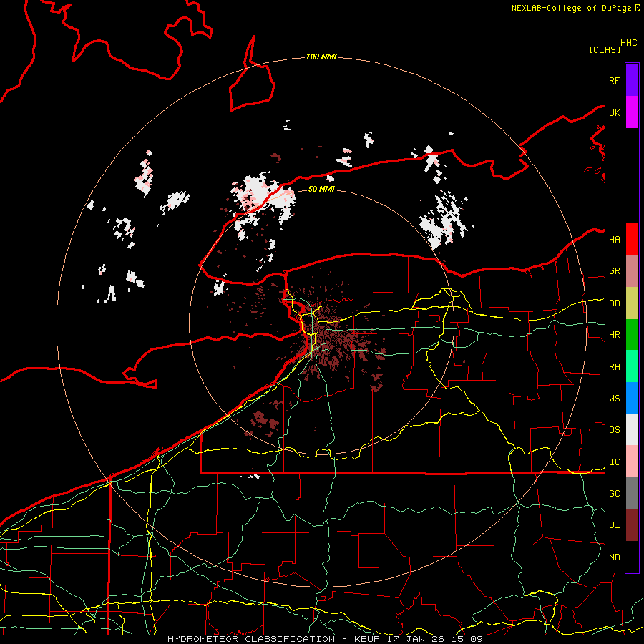Click the WS legend label

pos(614,399)
